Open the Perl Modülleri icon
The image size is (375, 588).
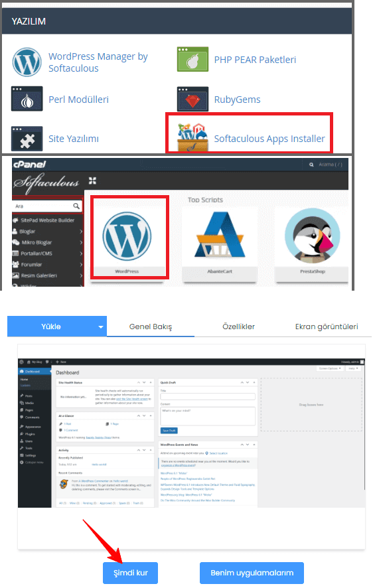[x=27, y=99]
